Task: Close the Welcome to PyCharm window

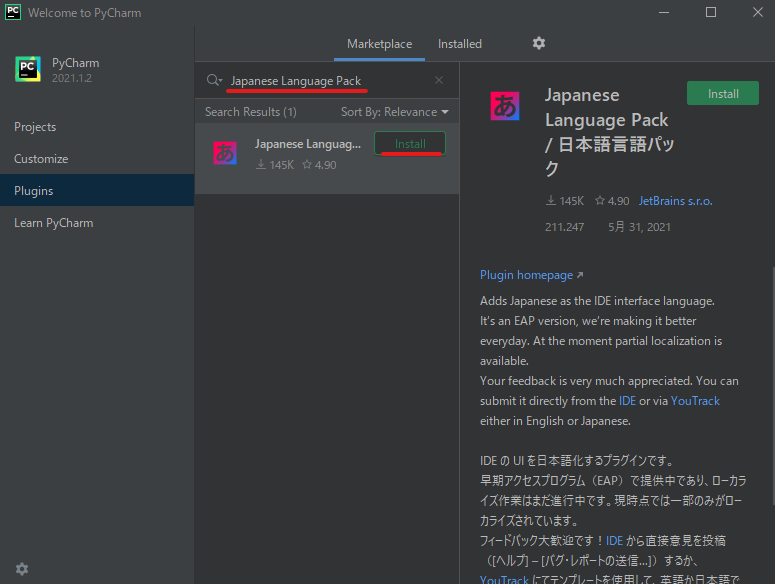Action: click(x=757, y=12)
